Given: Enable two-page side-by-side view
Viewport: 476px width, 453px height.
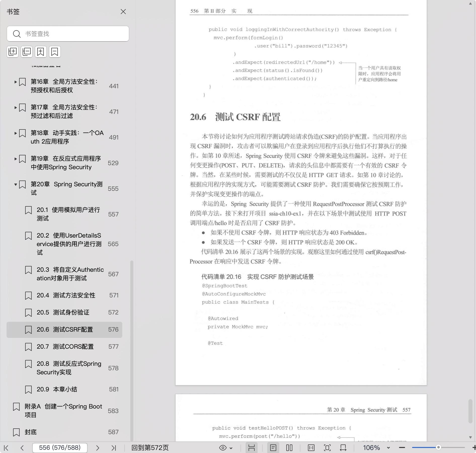Looking at the screenshot, I should (289, 448).
